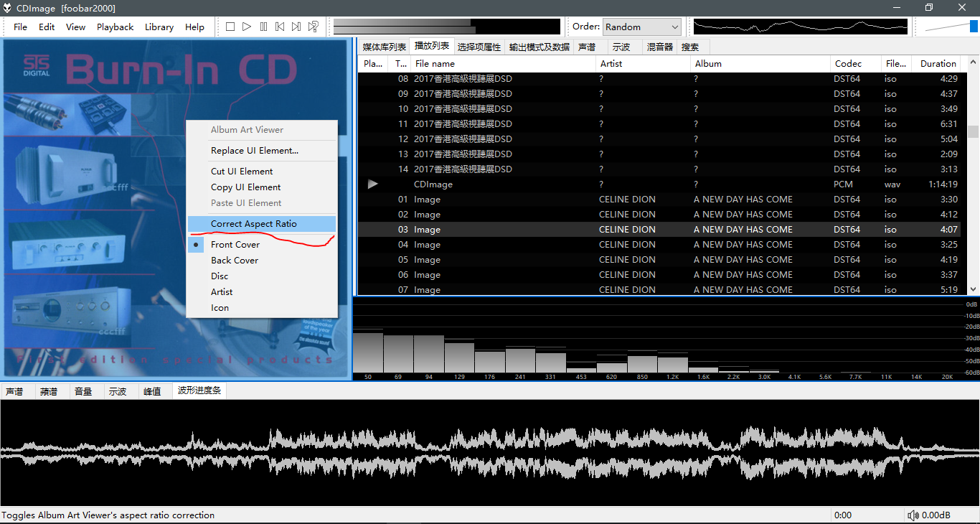Sort playlist by the Duration column header

(x=938, y=63)
